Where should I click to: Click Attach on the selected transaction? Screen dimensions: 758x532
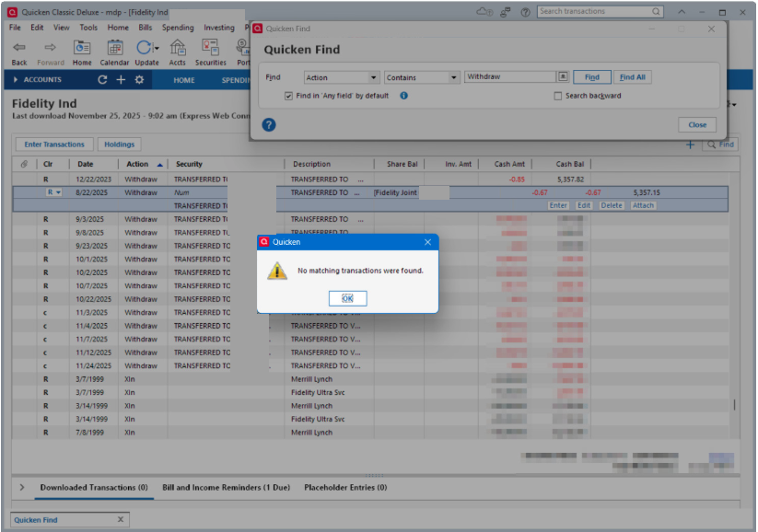tap(643, 205)
